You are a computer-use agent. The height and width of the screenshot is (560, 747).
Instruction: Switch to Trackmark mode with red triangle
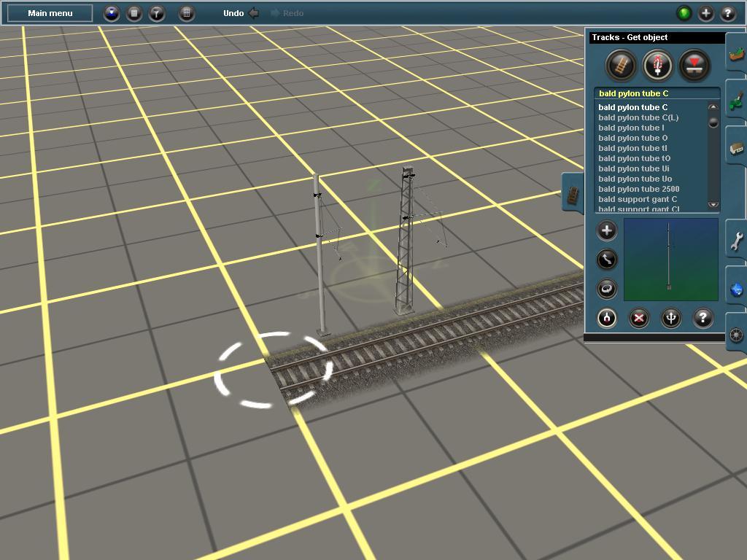click(x=694, y=65)
